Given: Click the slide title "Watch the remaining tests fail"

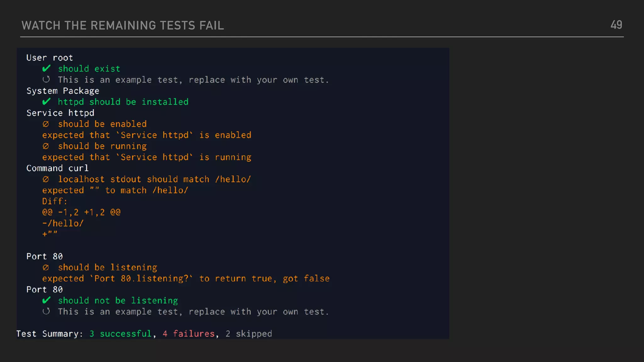Looking at the screenshot, I should coord(123,25).
